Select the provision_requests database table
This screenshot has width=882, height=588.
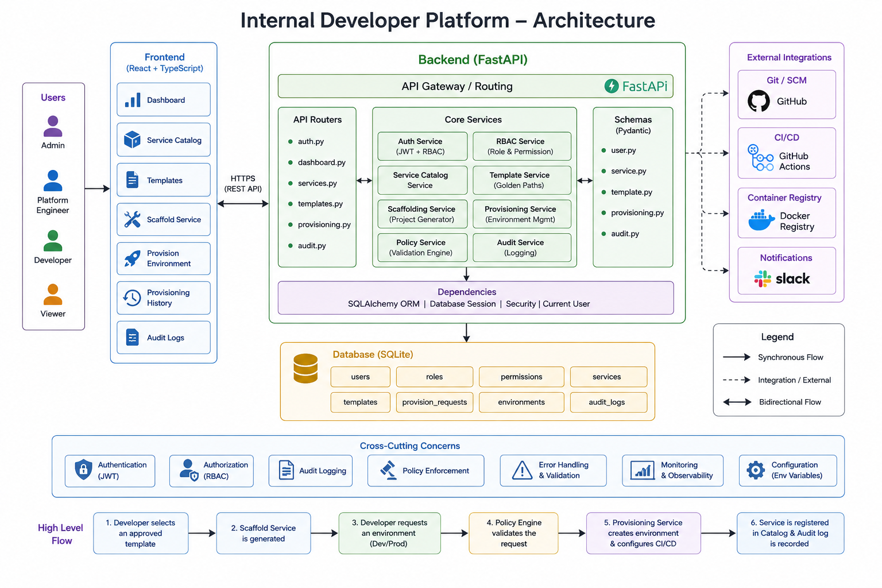click(435, 402)
